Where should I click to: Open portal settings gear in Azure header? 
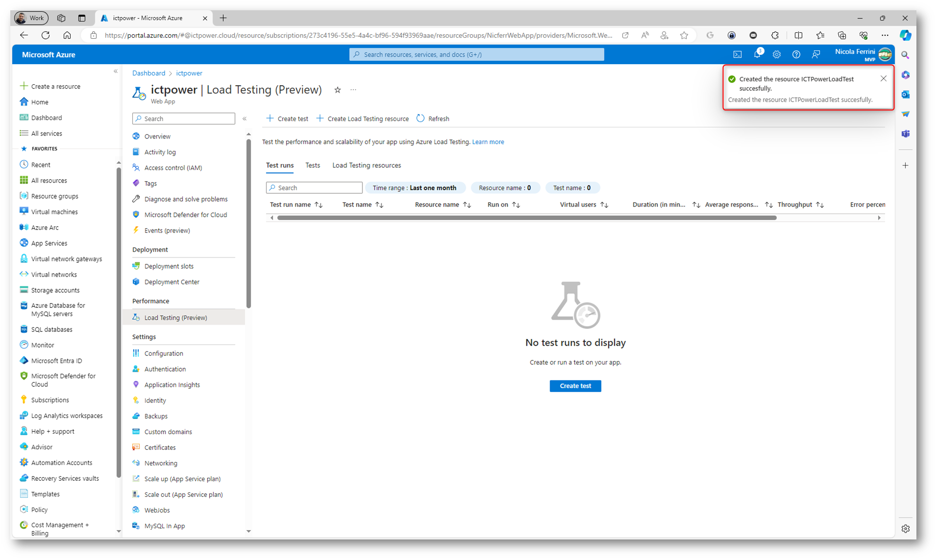777,54
